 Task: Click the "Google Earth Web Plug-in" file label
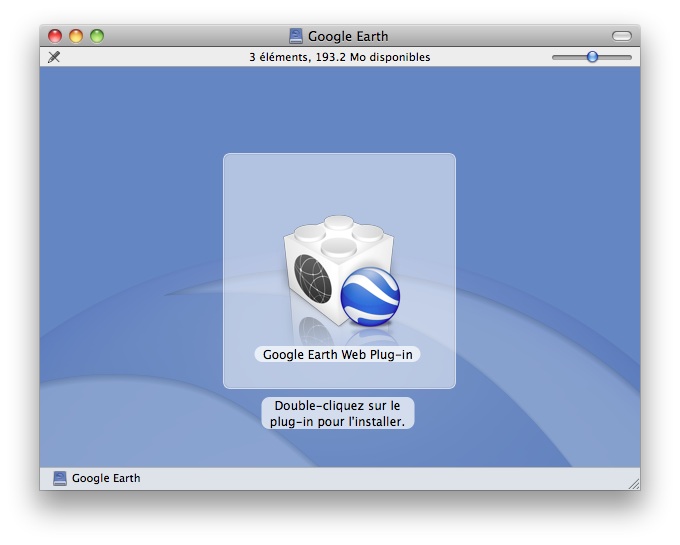[x=337, y=354]
